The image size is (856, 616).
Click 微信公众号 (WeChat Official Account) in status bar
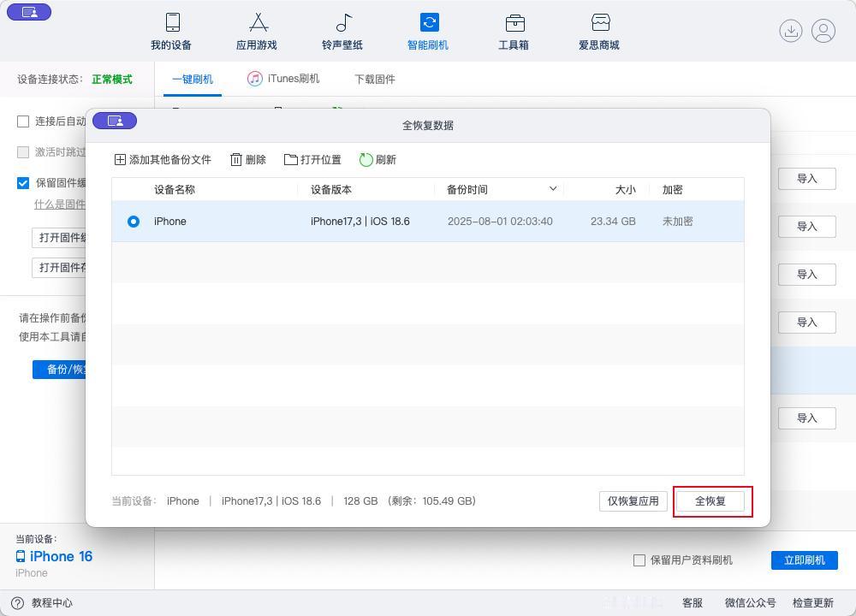[750, 603]
